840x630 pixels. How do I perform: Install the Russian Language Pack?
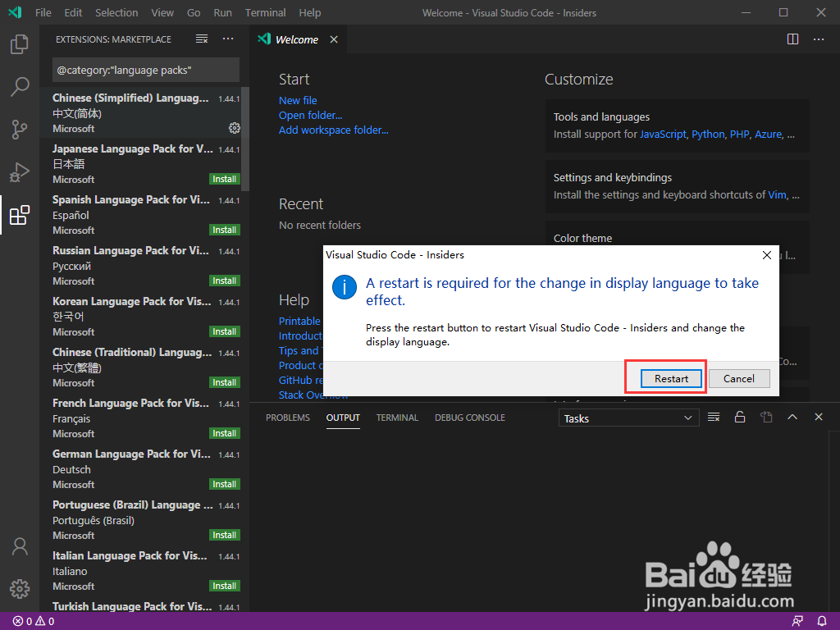pyautogui.click(x=224, y=281)
